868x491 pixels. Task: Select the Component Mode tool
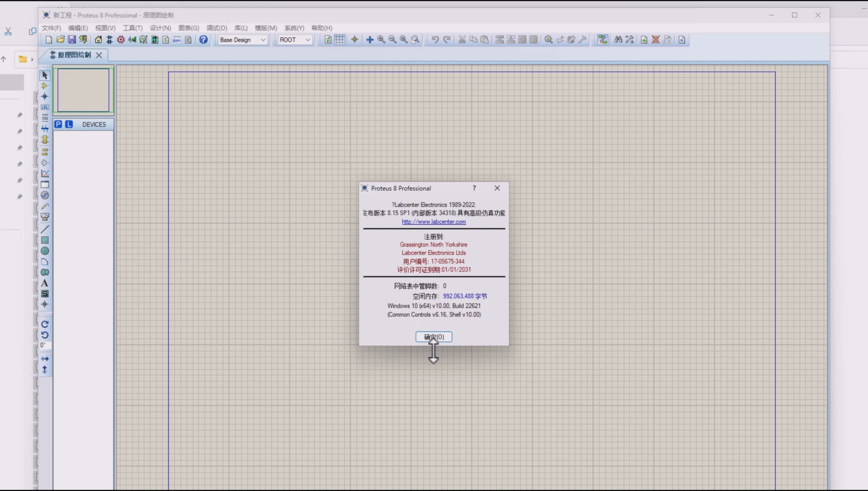45,86
